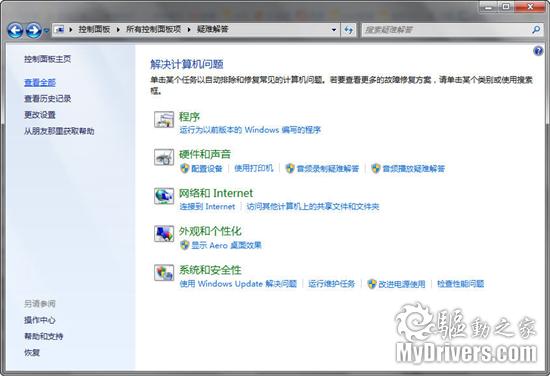Viewport: 550px width, 376px height.
Task: Open 配置设备 troubleshooter link
Action: pyautogui.click(x=207, y=169)
